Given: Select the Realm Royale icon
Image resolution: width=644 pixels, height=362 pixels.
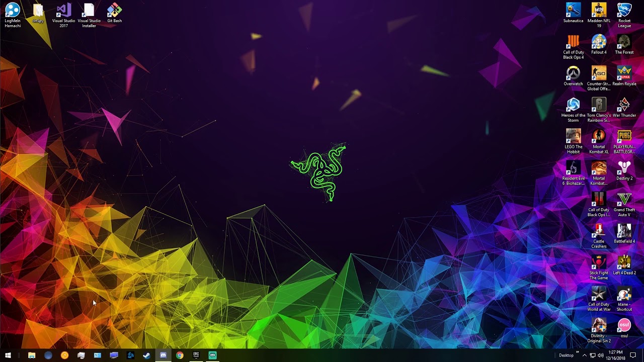Looking at the screenshot, I should click(624, 76).
